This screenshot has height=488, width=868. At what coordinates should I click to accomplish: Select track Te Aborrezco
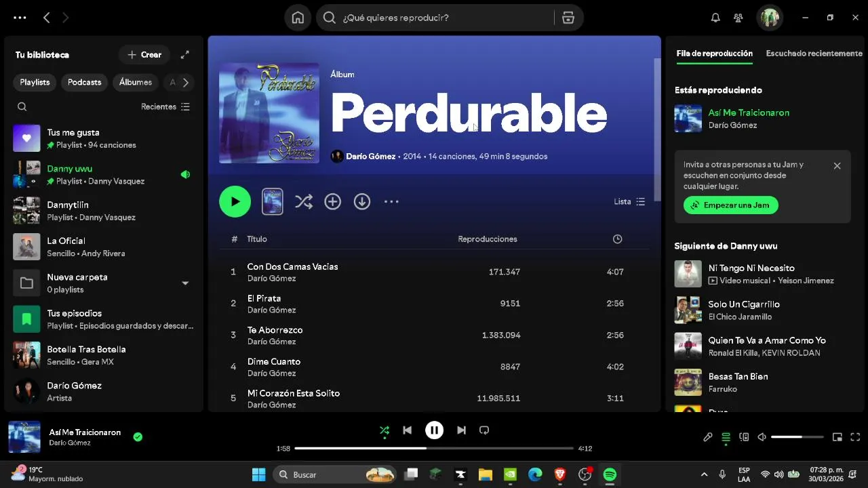click(434, 335)
